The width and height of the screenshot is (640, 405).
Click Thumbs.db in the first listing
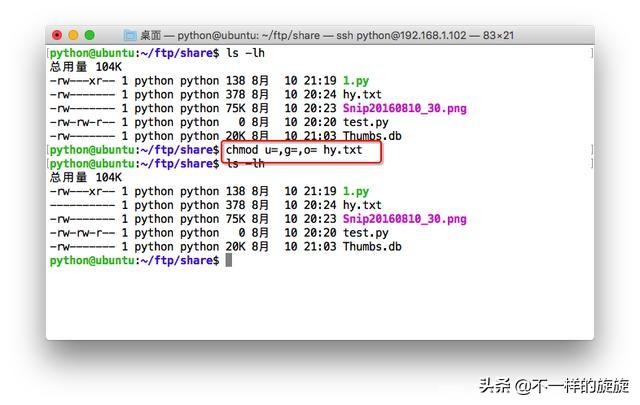point(372,136)
